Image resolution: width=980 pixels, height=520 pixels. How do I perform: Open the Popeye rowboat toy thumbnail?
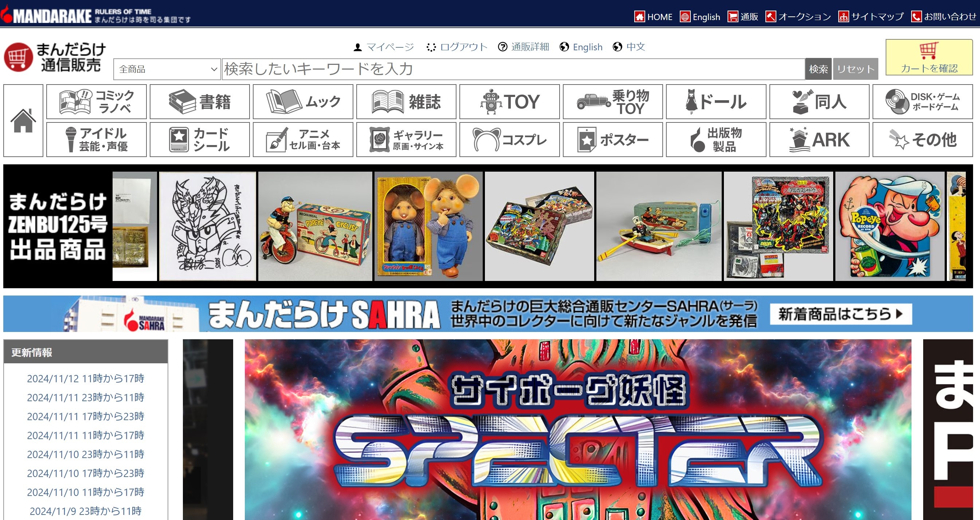coord(659,226)
